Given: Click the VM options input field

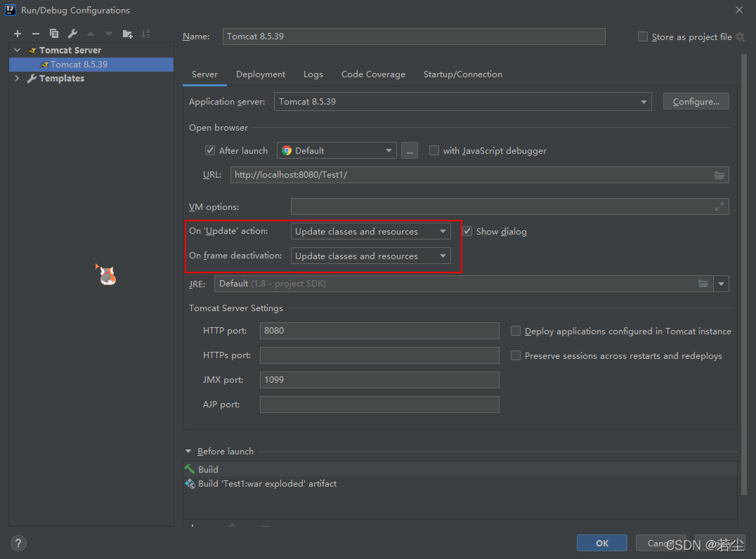Looking at the screenshot, I should point(509,206).
